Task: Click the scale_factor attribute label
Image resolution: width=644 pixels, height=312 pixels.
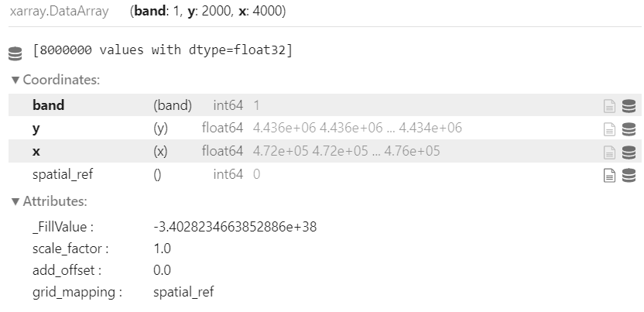Action: 70,249
